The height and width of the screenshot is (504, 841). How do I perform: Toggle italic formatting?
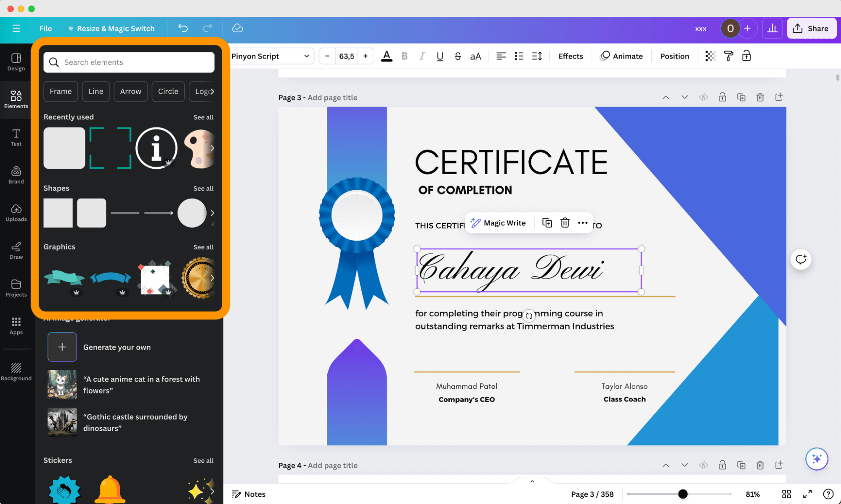[x=422, y=56]
